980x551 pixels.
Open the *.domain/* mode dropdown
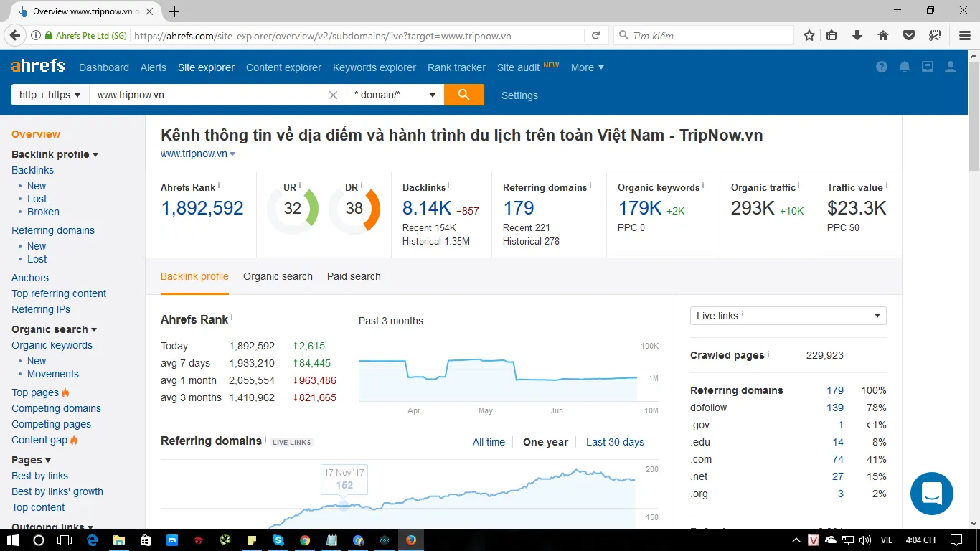tap(395, 95)
